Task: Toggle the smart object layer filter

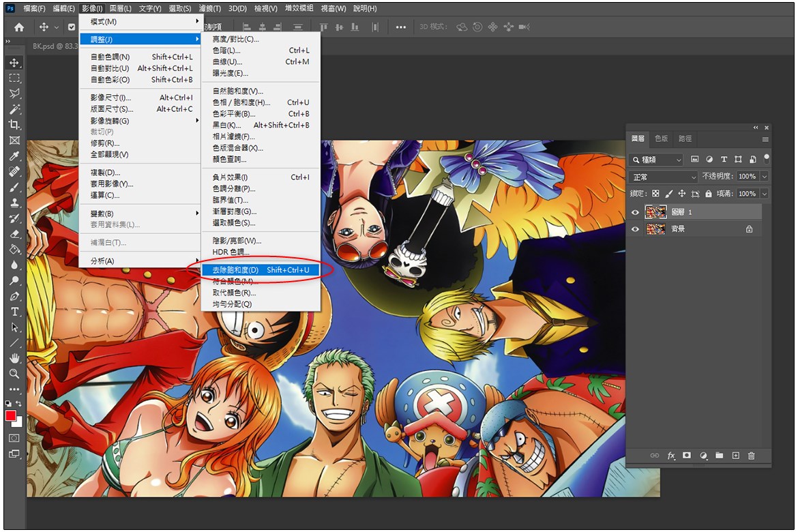Action: (x=752, y=160)
